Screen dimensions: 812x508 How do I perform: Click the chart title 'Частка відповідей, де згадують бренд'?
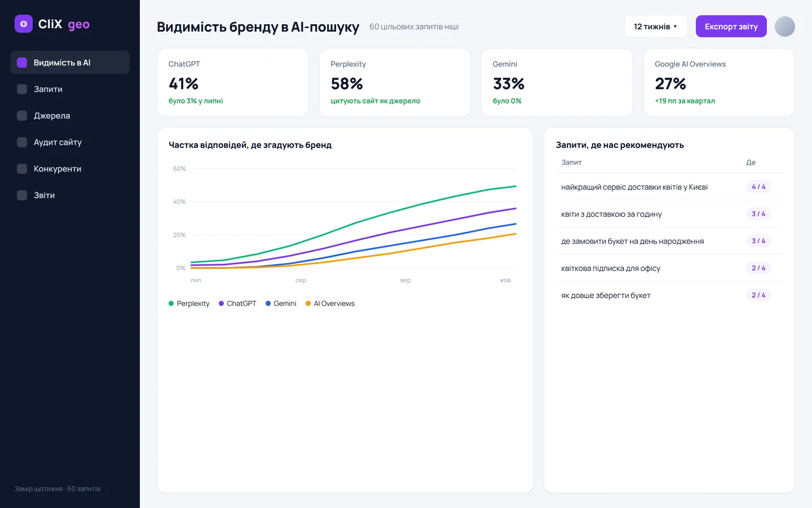click(250, 145)
